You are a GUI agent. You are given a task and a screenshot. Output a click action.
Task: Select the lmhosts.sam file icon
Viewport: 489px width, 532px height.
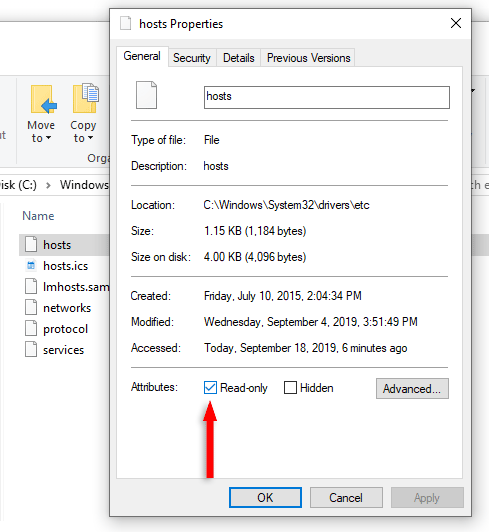(x=31, y=286)
